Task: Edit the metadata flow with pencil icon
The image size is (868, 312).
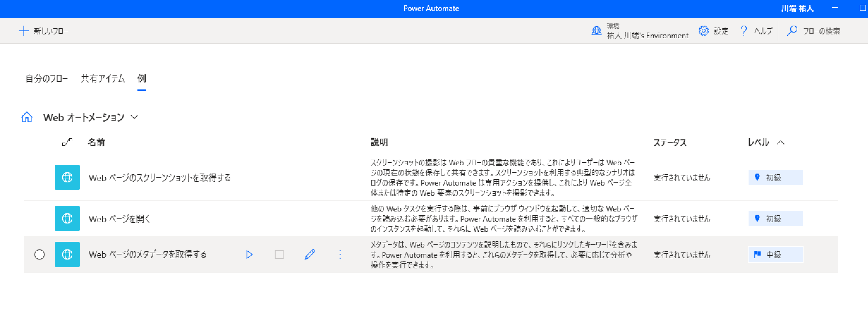Action: click(x=310, y=254)
